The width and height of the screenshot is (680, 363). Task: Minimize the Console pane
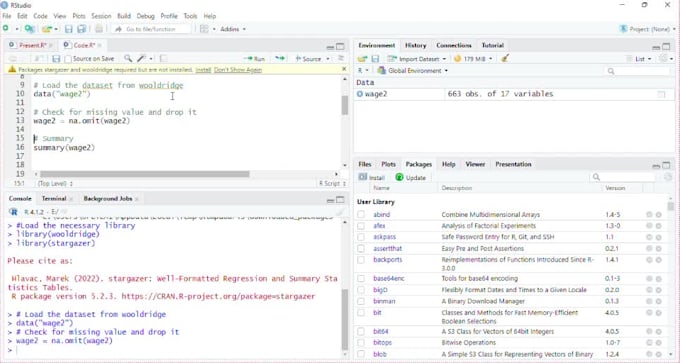pos(330,200)
